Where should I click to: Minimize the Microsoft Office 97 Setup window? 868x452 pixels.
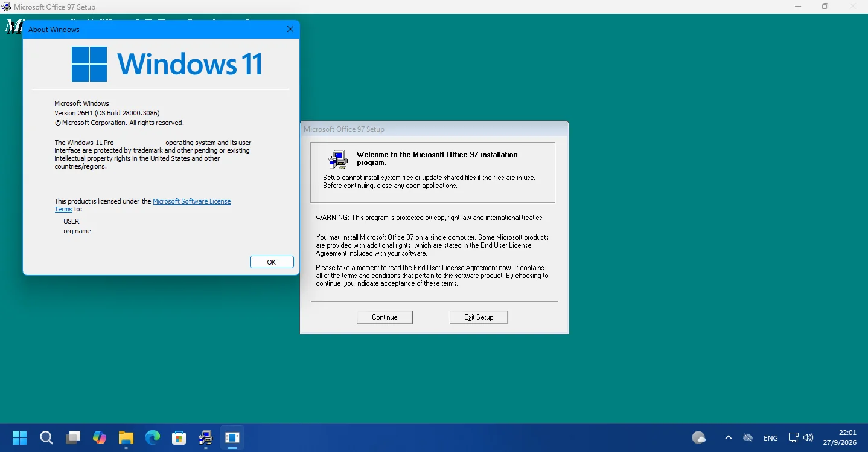(x=798, y=7)
